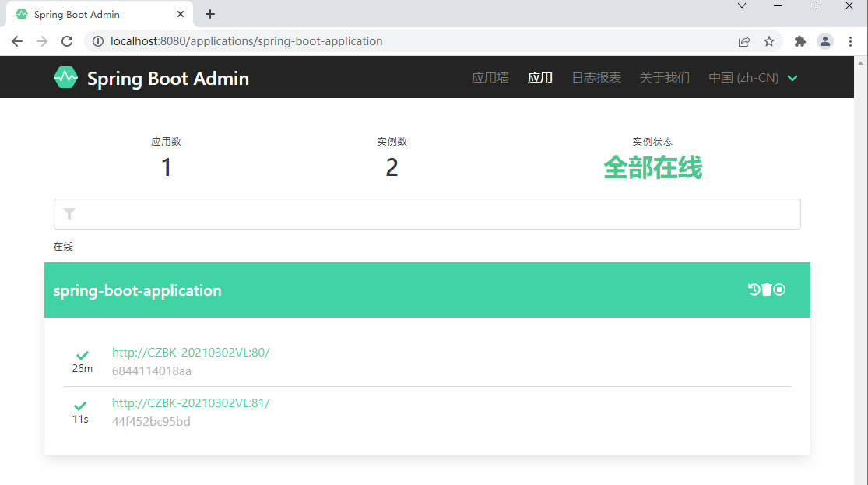Open instance link http://CZBK-20210302VL:80/
This screenshot has width=868, height=485.
pyautogui.click(x=191, y=352)
